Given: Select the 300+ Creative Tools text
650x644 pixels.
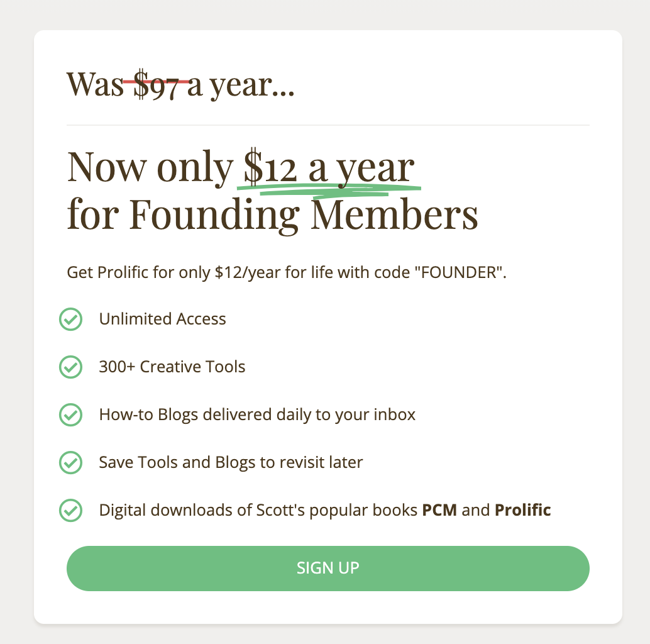Looking at the screenshot, I should click(x=172, y=367).
